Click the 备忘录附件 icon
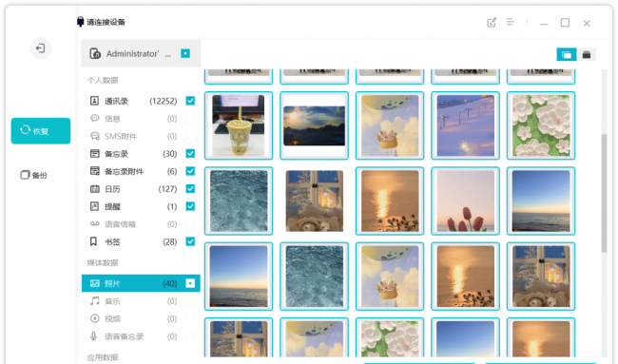This screenshot has width=618, height=364. tap(94, 171)
